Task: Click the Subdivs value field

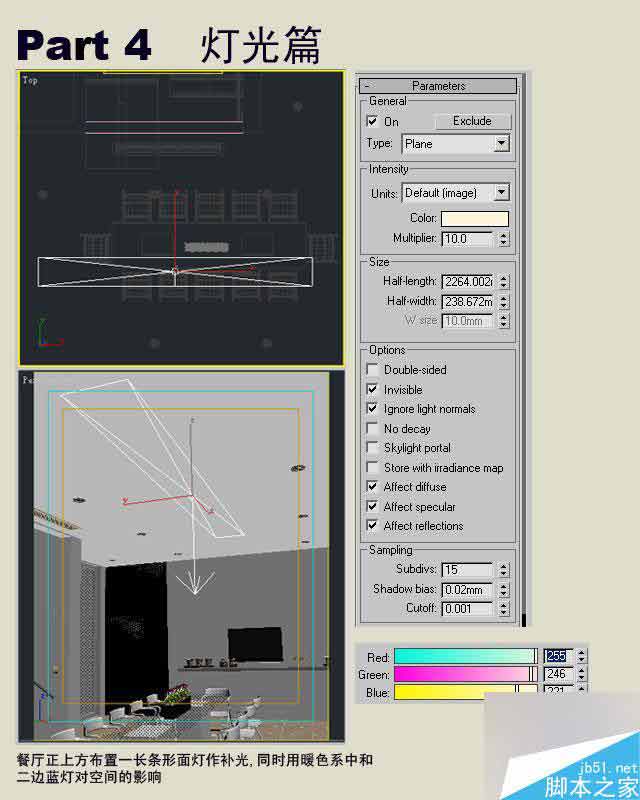Action: point(467,569)
